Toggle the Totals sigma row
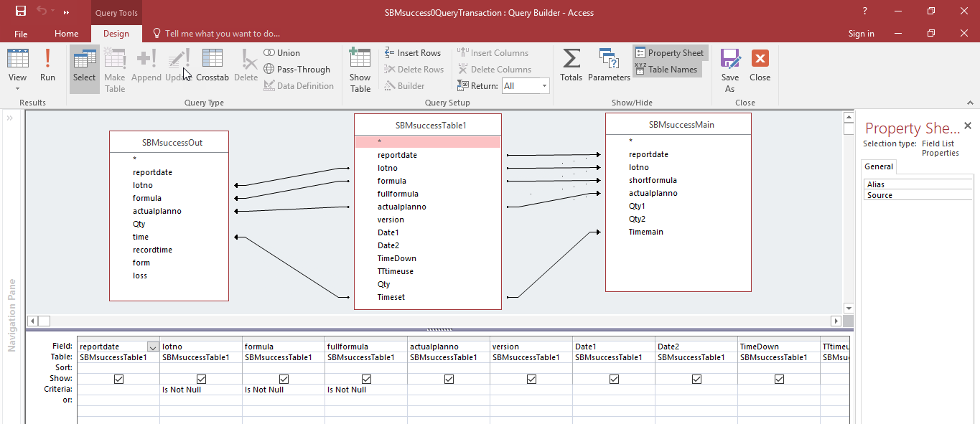This screenshot has width=980, height=424. coord(571,65)
